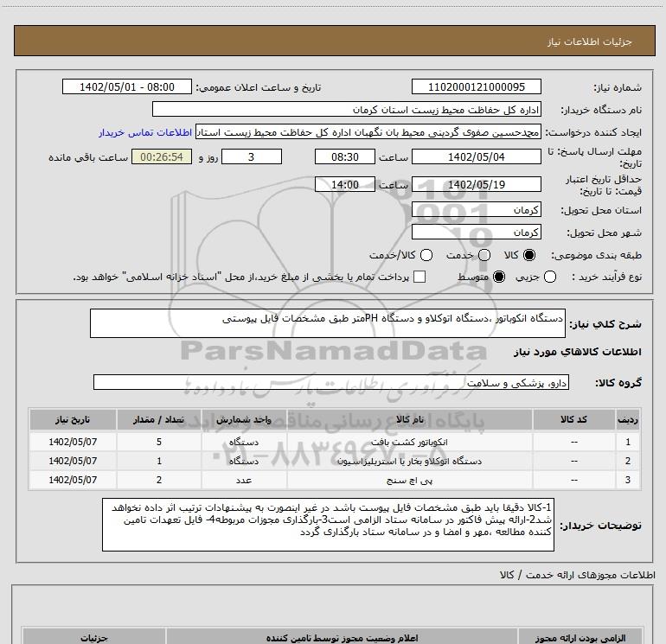Click the price validity date 1402/05/19
Viewport: 666px width, 644px height.
pyautogui.click(x=476, y=184)
